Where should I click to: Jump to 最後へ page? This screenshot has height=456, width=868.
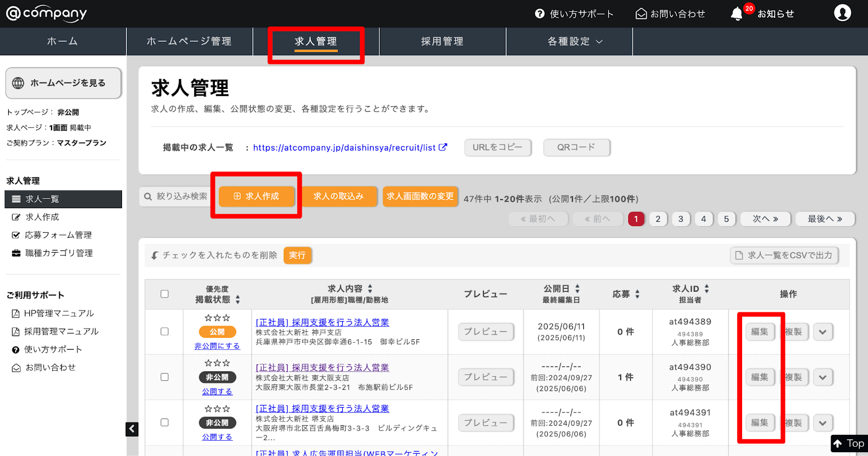(825, 219)
